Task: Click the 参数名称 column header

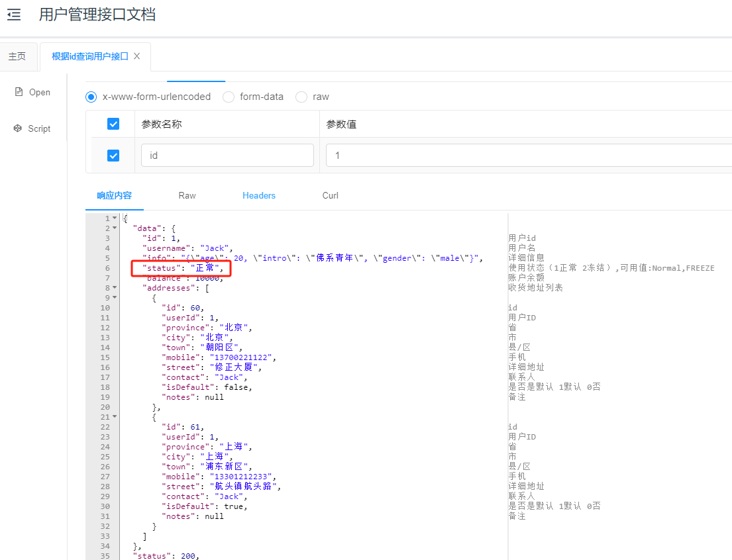Action: pyautogui.click(x=162, y=124)
